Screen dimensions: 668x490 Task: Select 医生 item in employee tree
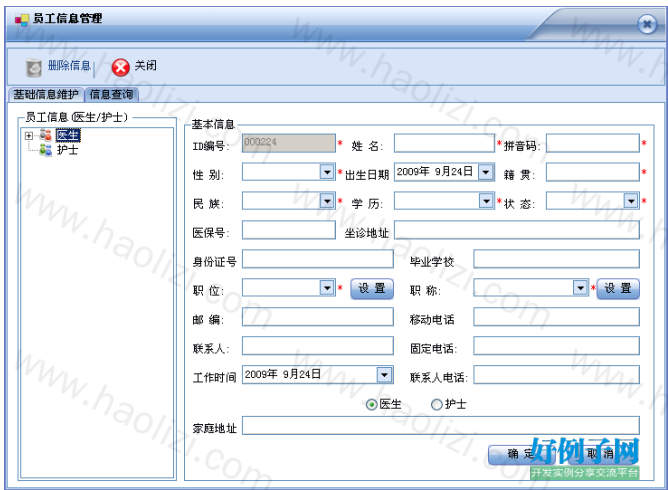click(x=68, y=135)
